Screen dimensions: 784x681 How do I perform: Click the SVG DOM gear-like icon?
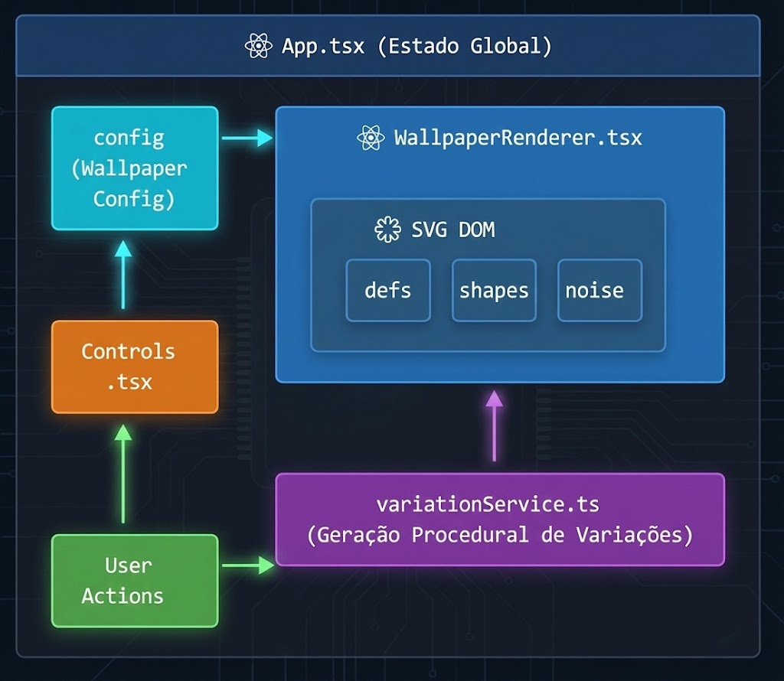389,228
